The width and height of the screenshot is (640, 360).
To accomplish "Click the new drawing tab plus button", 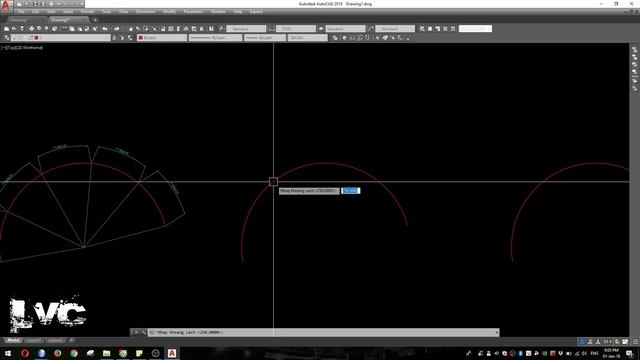I will click(x=95, y=20).
